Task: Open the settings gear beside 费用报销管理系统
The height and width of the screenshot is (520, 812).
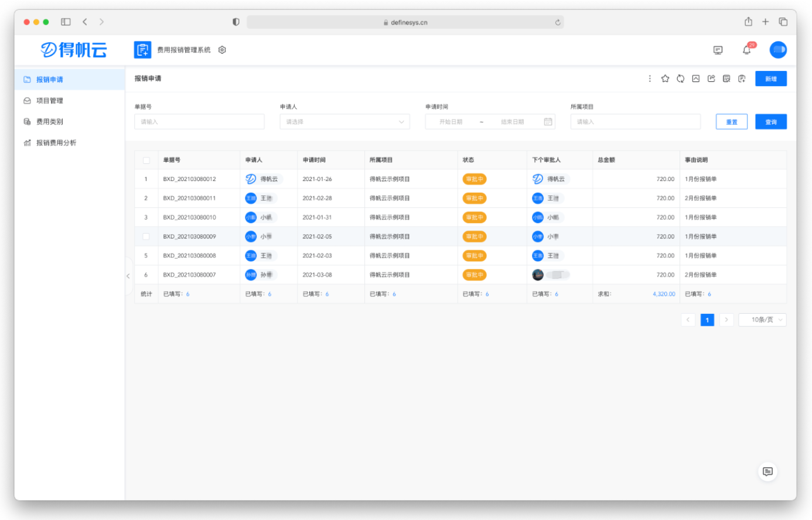Action: pos(222,50)
